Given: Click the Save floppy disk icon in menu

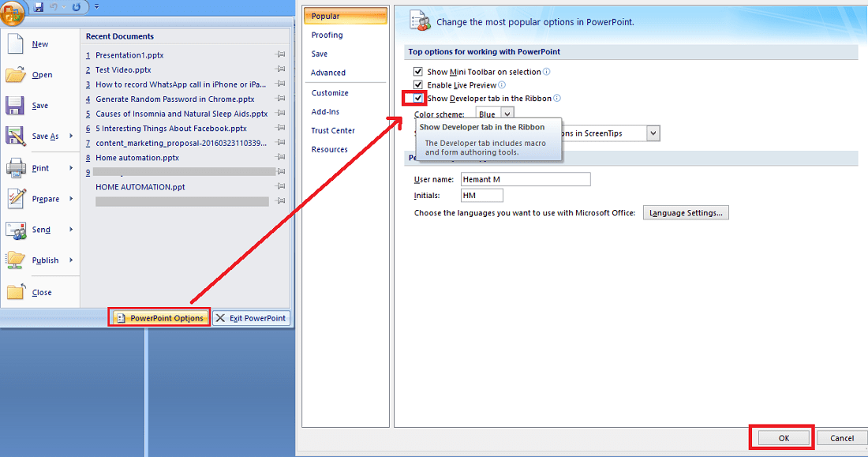Looking at the screenshot, I should click(x=15, y=105).
